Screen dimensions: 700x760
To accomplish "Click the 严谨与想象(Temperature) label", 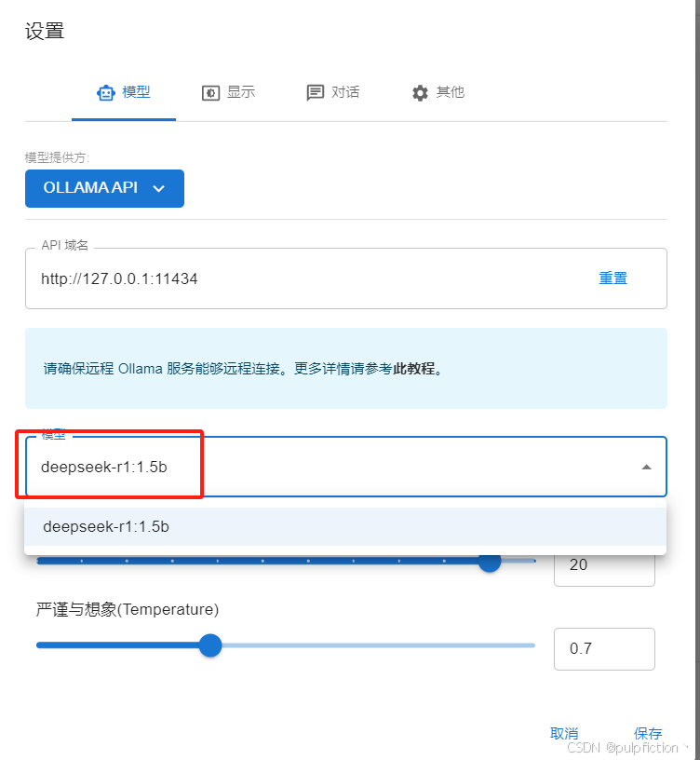I will pos(128,609).
